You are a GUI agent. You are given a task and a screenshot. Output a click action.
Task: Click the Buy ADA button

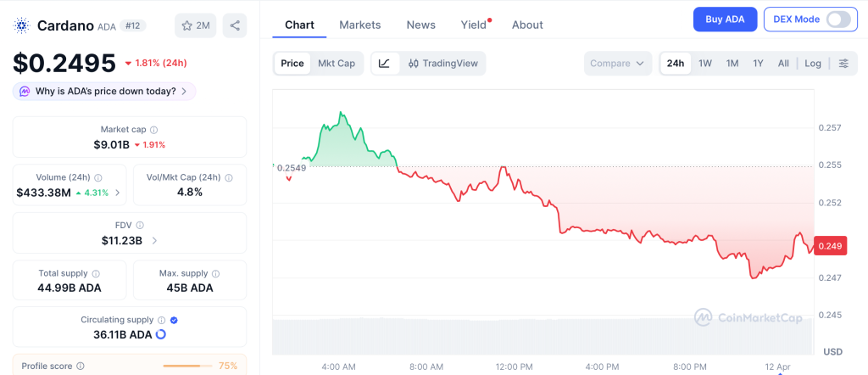coord(725,20)
